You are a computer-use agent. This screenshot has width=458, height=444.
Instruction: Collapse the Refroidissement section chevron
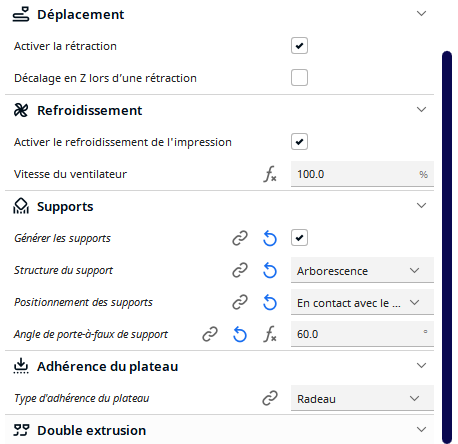422,110
